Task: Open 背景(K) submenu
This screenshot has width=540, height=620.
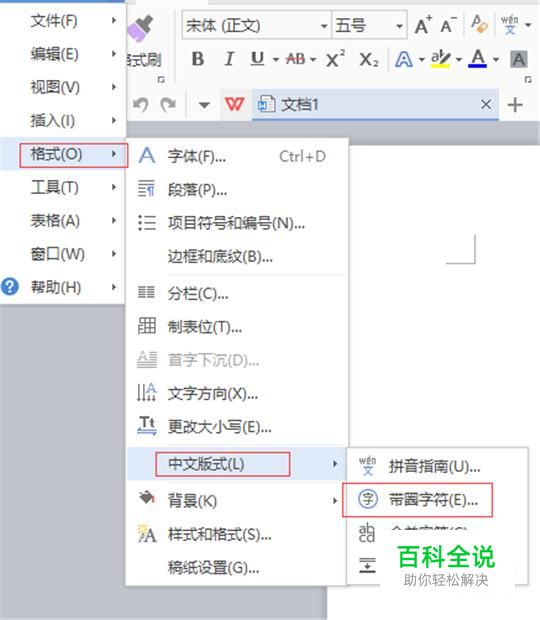Action: click(x=237, y=501)
